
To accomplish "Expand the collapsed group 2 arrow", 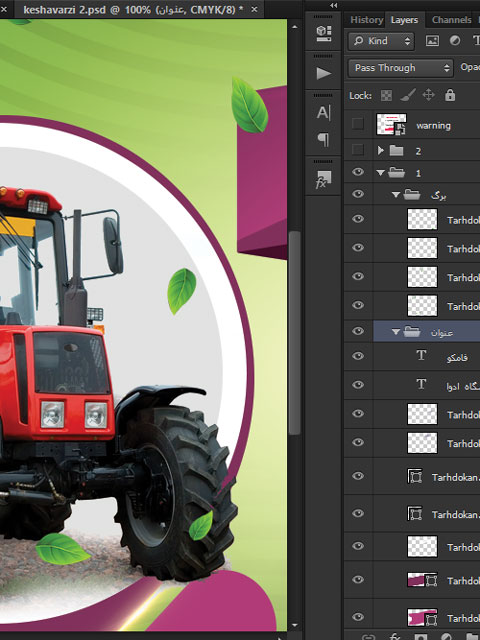I will point(380,150).
